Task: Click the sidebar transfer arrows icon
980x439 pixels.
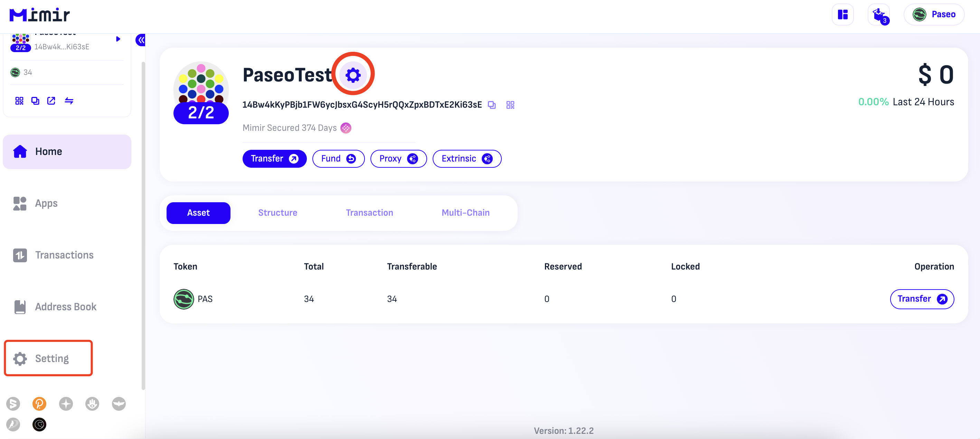Action: pyautogui.click(x=69, y=101)
